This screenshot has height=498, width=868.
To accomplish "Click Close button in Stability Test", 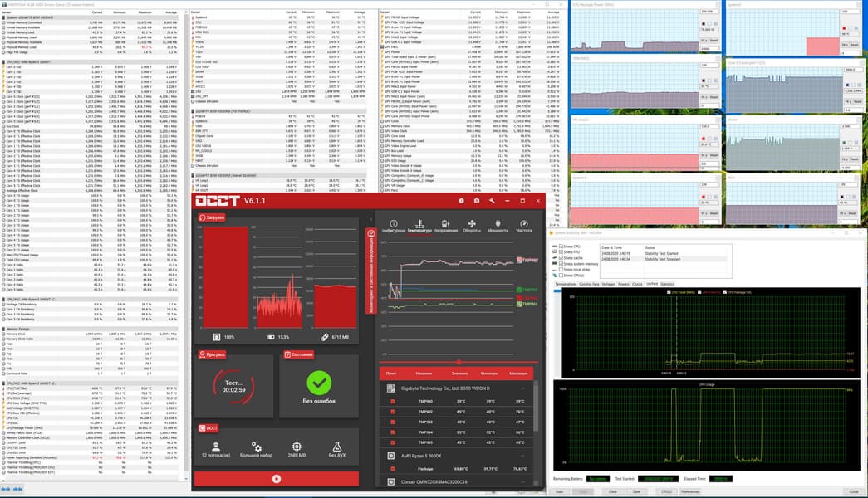I will click(854, 491).
